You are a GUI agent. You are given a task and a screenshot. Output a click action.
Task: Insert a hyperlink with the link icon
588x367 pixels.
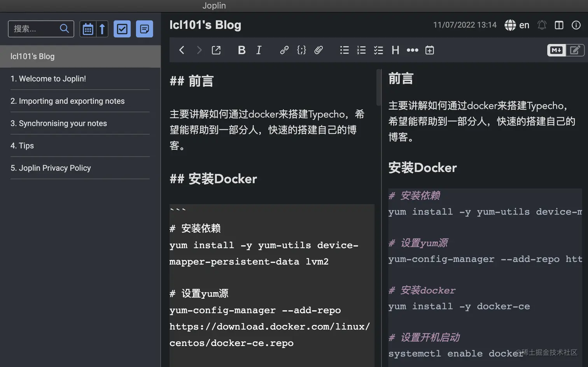point(284,50)
